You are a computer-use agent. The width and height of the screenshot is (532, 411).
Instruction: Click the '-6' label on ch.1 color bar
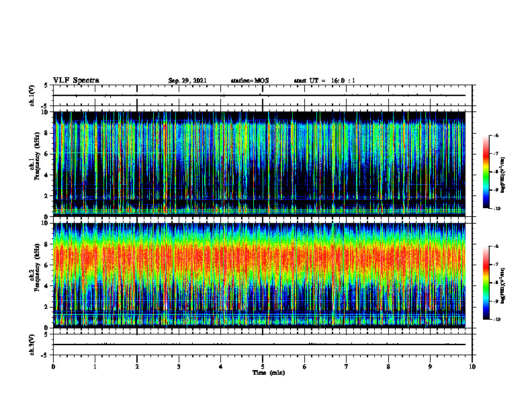click(x=496, y=135)
